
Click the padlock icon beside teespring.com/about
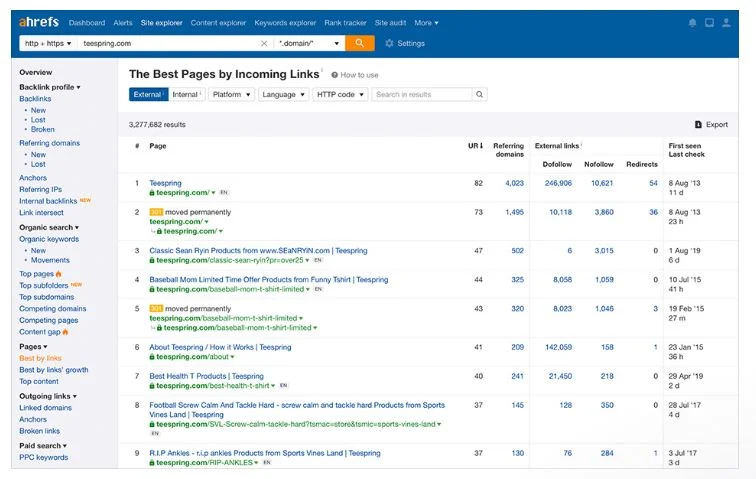coord(152,357)
